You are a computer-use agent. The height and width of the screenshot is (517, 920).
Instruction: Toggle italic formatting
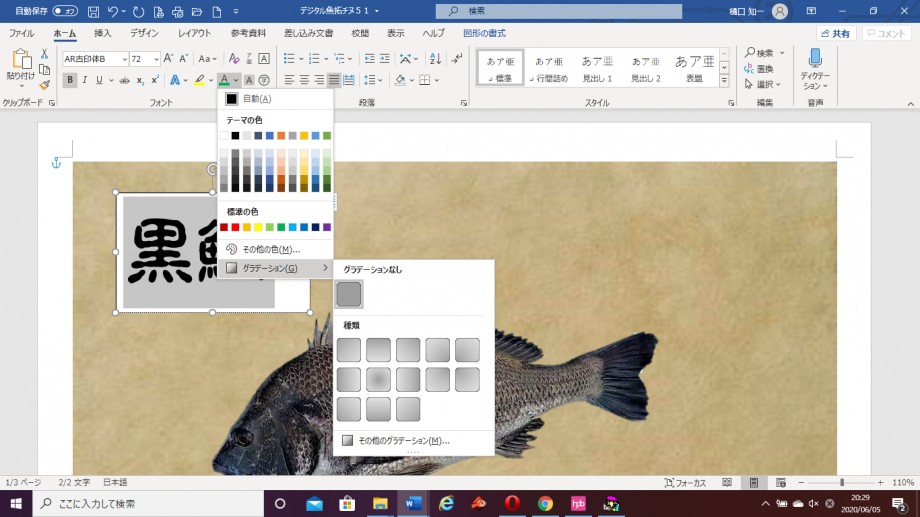[x=86, y=80]
